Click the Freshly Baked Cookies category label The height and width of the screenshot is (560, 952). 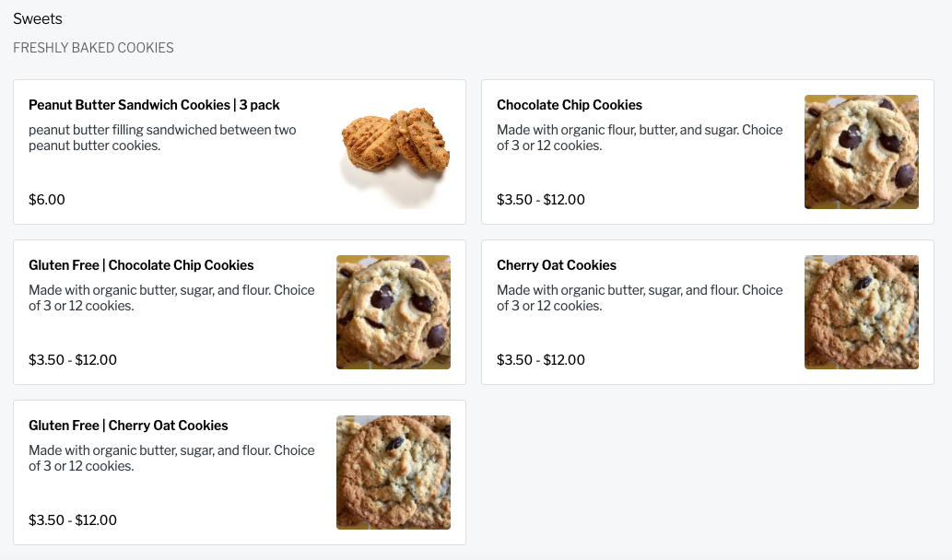pyautogui.click(x=93, y=48)
